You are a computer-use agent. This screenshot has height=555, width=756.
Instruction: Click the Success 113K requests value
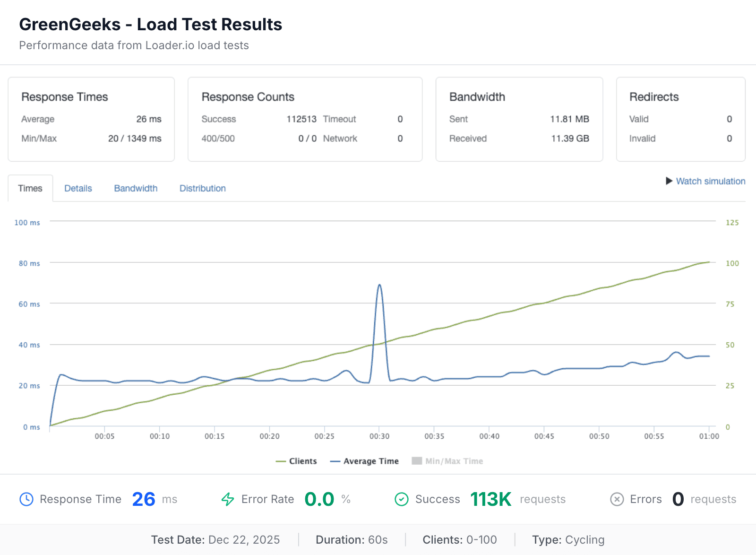click(x=491, y=499)
